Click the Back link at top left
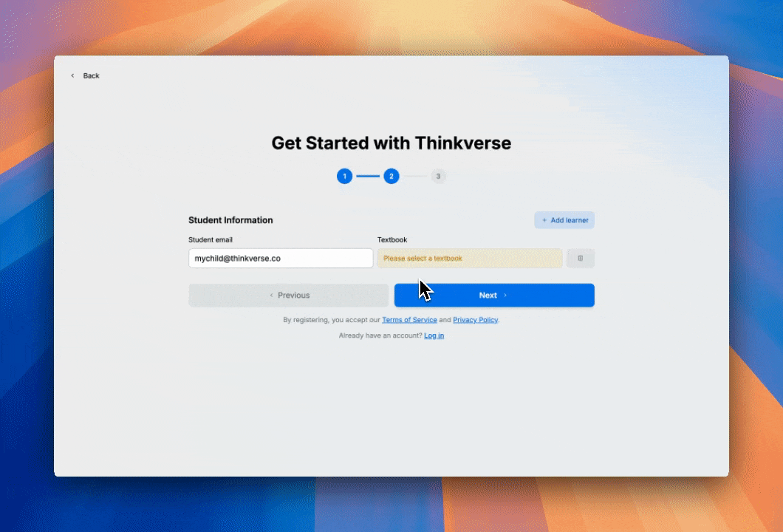This screenshot has width=783, height=532. (x=86, y=76)
